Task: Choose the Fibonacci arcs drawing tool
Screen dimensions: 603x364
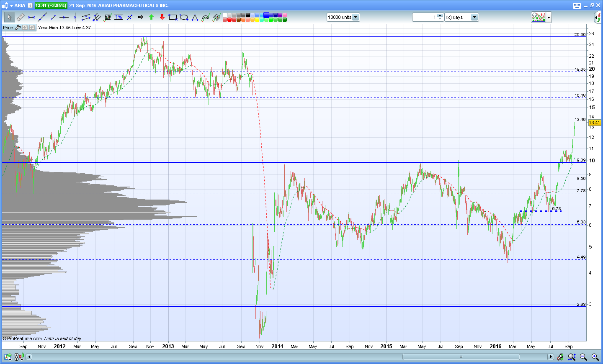Action: click(x=206, y=17)
